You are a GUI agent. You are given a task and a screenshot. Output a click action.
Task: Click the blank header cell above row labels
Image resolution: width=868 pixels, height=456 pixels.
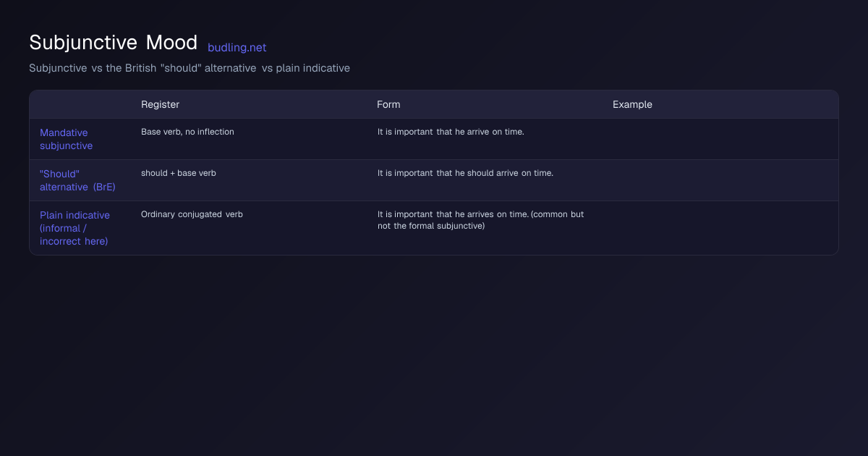(80, 104)
